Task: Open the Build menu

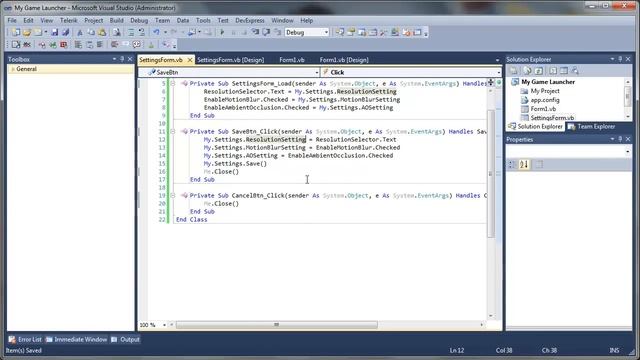Action: coord(116,20)
